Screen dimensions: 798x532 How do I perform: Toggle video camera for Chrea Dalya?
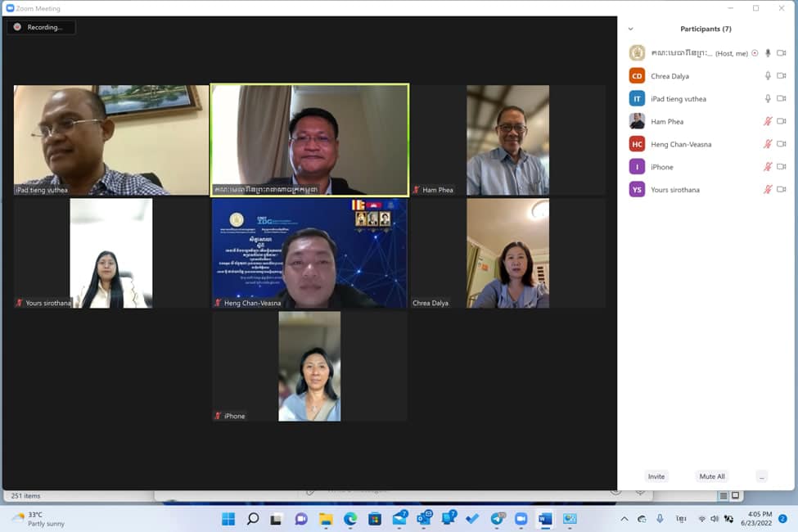pos(781,76)
